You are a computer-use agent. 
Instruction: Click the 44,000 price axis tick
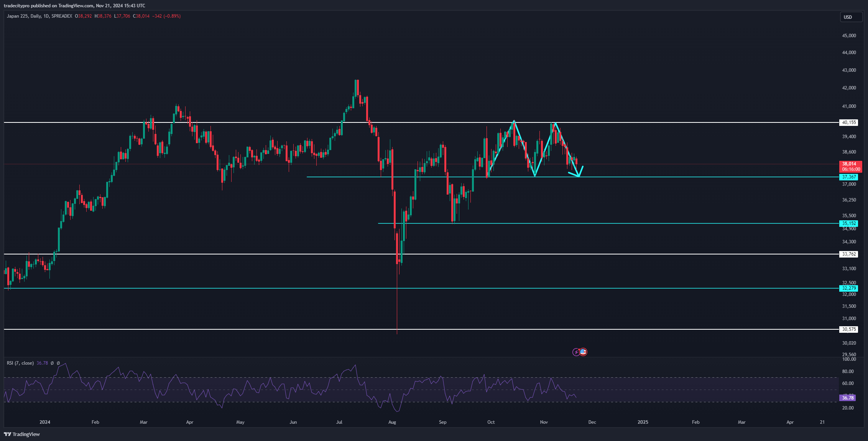click(849, 53)
